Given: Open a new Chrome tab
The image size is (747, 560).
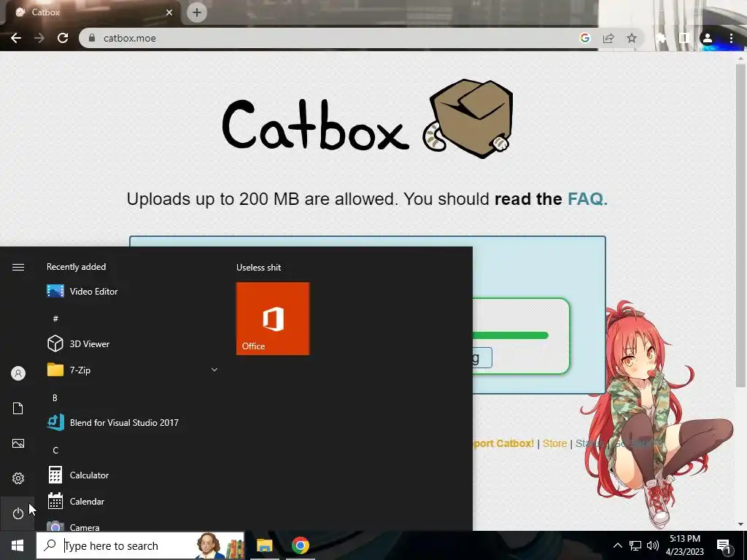Looking at the screenshot, I should (197, 12).
